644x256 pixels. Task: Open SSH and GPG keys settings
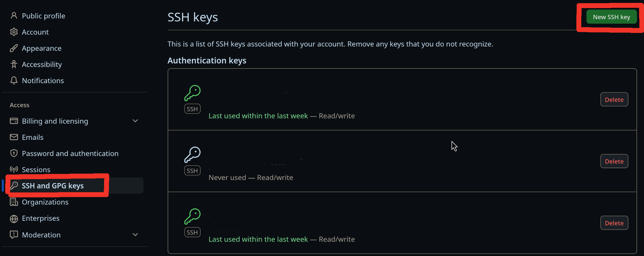[53, 186]
